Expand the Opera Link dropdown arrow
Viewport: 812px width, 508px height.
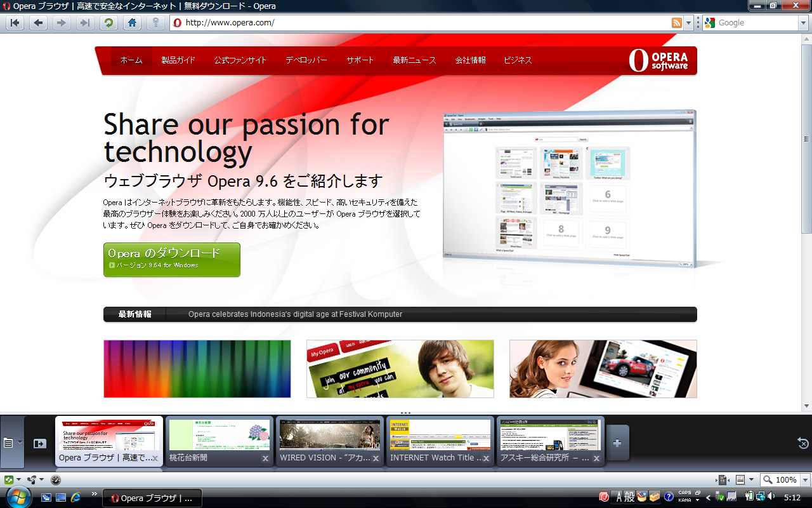[18, 480]
